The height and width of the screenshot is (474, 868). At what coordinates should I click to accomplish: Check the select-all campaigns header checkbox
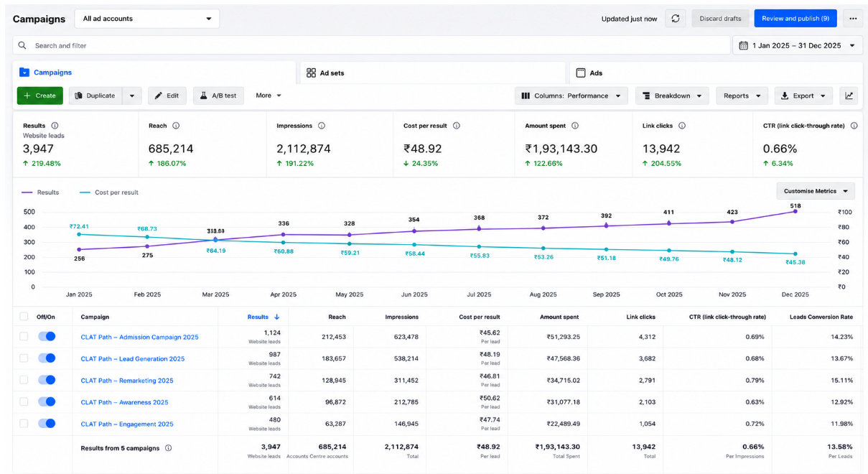pos(24,317)
